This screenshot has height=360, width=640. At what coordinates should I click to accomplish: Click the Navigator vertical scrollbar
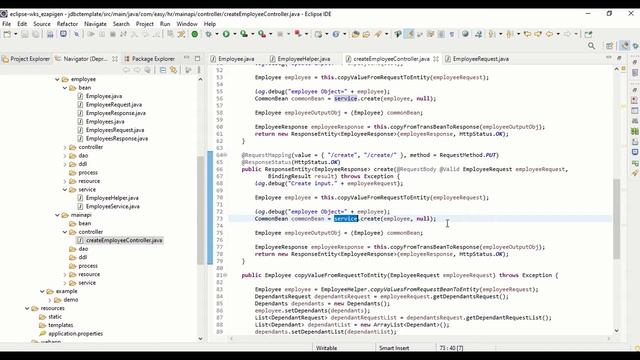click(200, 210)
